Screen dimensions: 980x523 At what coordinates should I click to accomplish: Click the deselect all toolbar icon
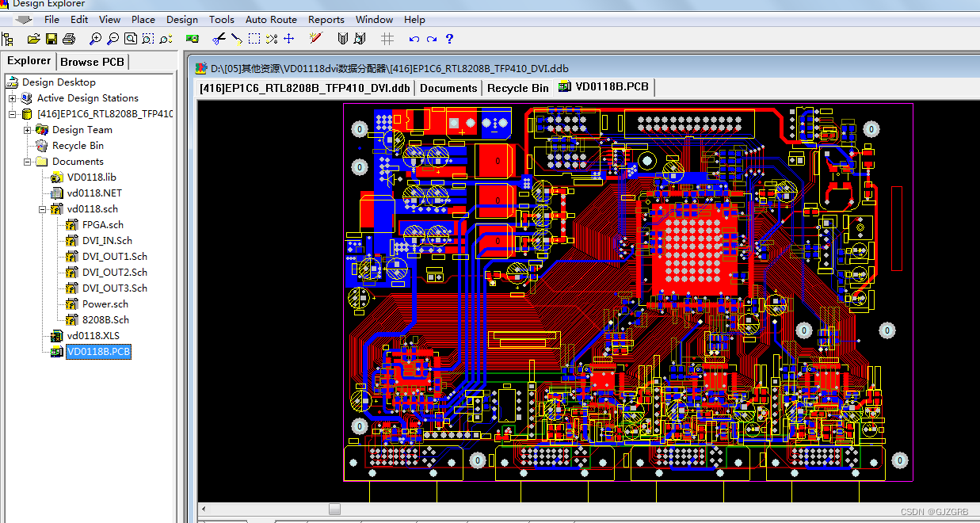(272, 38)
